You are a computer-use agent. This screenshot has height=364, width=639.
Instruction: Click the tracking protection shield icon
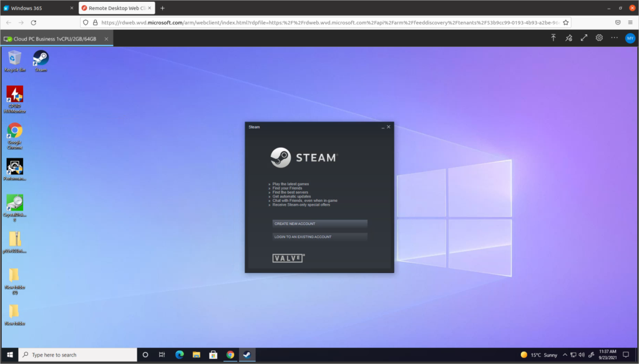85,23
